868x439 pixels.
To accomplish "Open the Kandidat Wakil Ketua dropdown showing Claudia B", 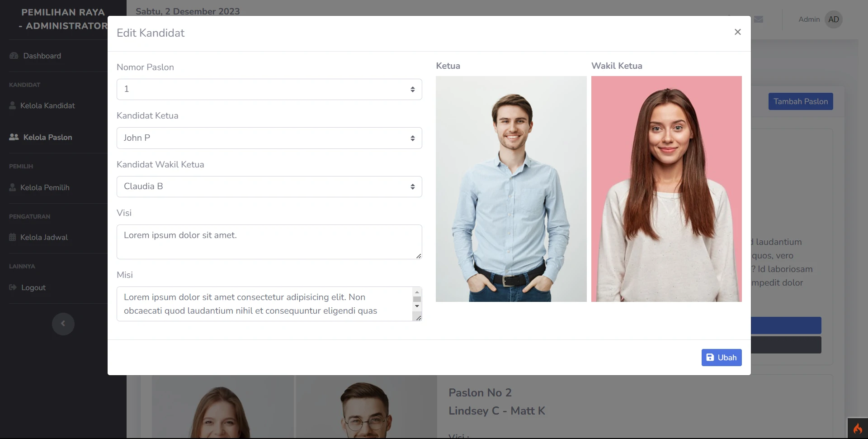I will pyautogui.click(x=269, y=186).
